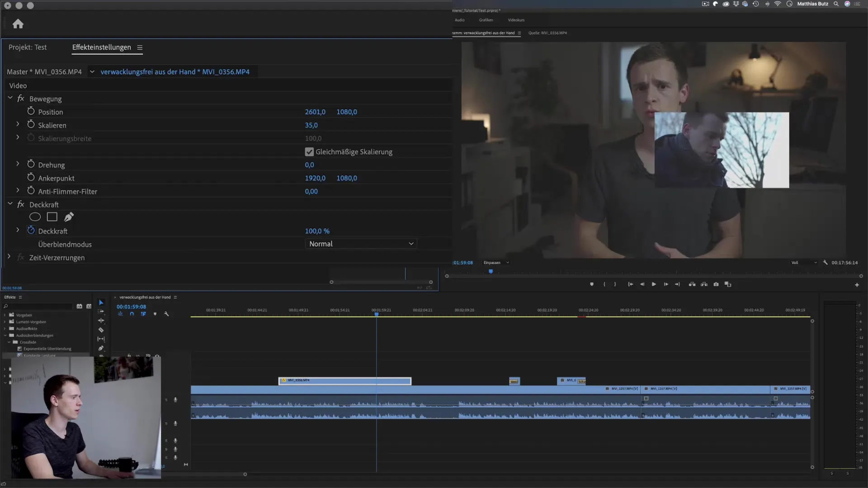Toggle nest sequence insert mode
This screenshot has height=488, width=868.
(x=120, y=314)
